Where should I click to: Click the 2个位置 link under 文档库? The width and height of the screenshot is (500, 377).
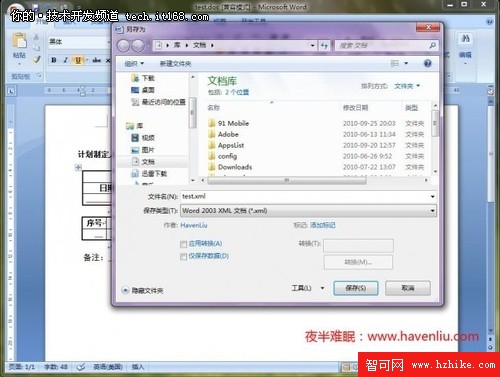[237, 92]
